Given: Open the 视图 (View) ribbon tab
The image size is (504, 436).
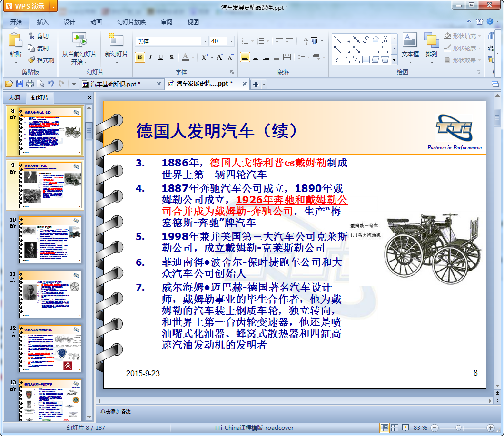Looking at the screenshot, I should coord(193,22).
